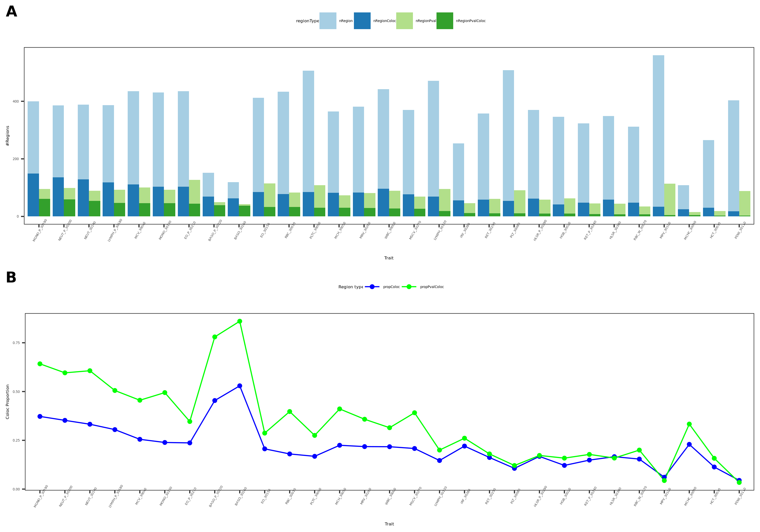
Task: Click the blue point at EO_P_30210 in panel B
Action: 190,443
